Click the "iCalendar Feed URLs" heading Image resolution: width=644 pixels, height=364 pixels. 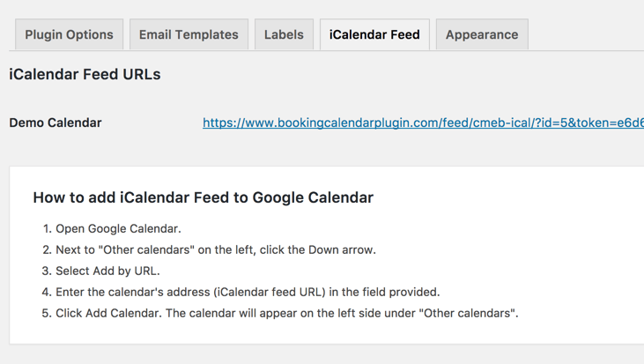tap(85, 75)
